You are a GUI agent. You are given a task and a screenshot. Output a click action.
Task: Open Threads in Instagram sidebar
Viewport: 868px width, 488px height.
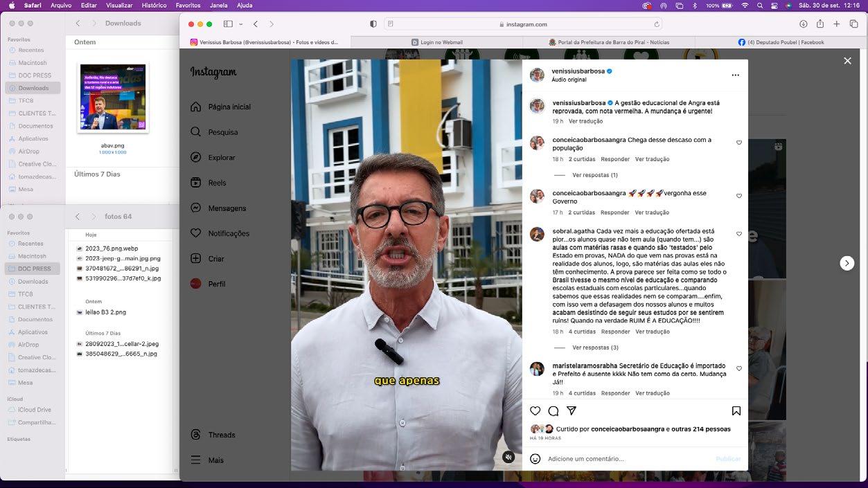click(213, 435)
